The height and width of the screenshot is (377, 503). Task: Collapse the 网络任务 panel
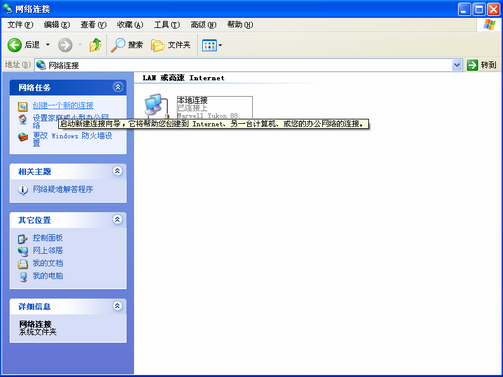click(x=117, y=87)
